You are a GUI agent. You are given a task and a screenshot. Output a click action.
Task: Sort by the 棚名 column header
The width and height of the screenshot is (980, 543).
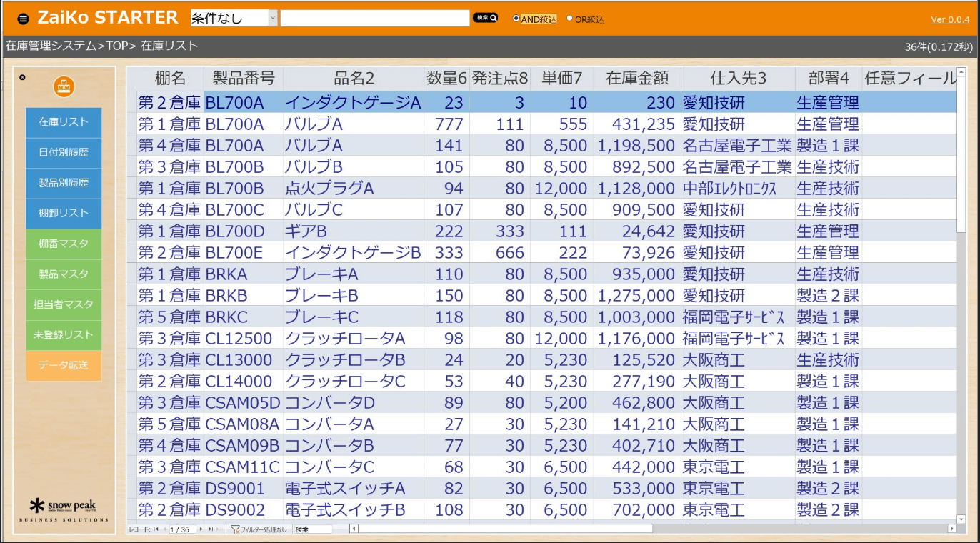[170, 78]
